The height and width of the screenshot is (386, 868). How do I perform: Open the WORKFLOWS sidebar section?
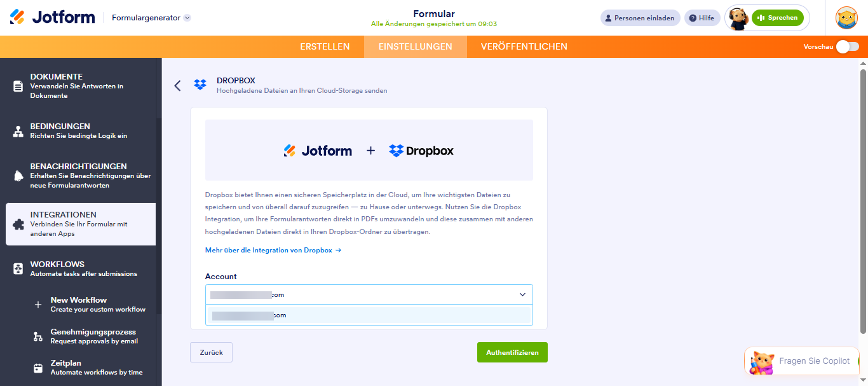81,268
